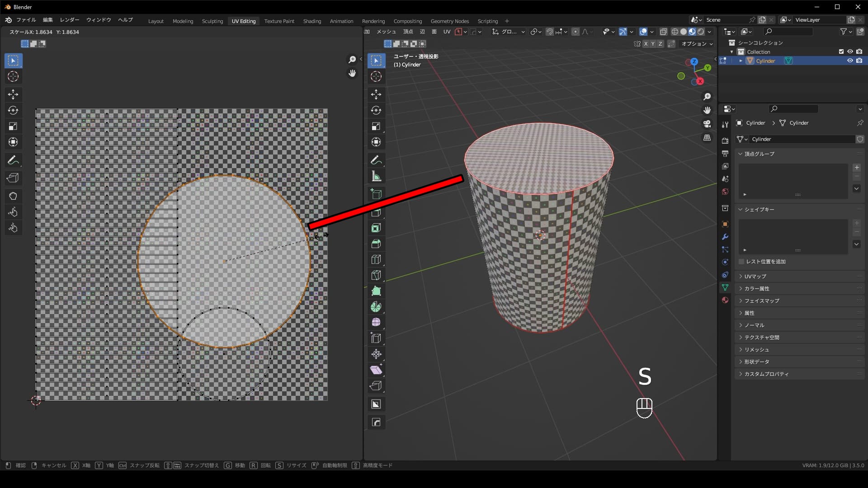
Task: Click キャンセル in the status bar
Action: (53, 465)
